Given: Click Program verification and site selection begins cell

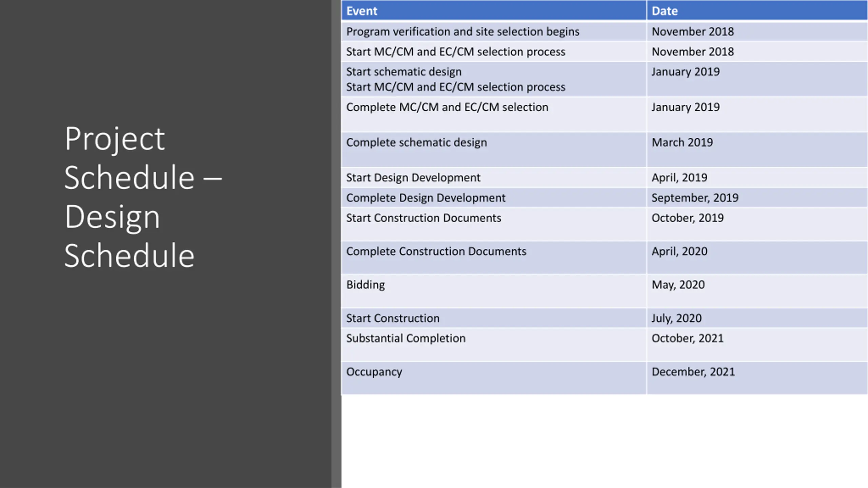Looking at the screenshot, I should tap(494, 32).
